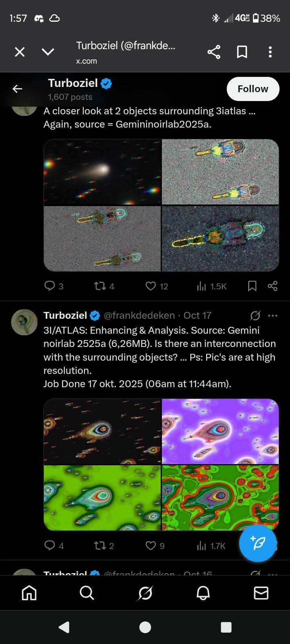Bookmark the 3iatlas objects post
The width and height of the screenshot is (290, 644).
[x=252, y=286]
